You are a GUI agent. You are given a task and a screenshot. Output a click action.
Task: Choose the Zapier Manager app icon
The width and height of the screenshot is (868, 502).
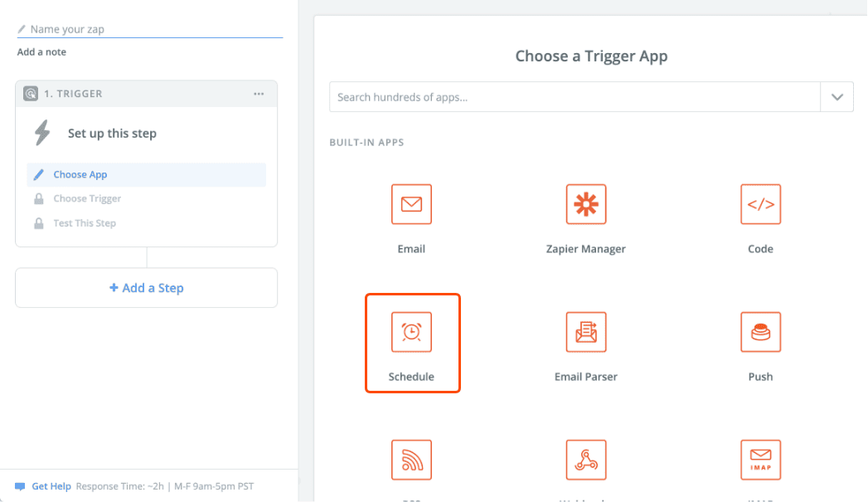pos(586,204)
